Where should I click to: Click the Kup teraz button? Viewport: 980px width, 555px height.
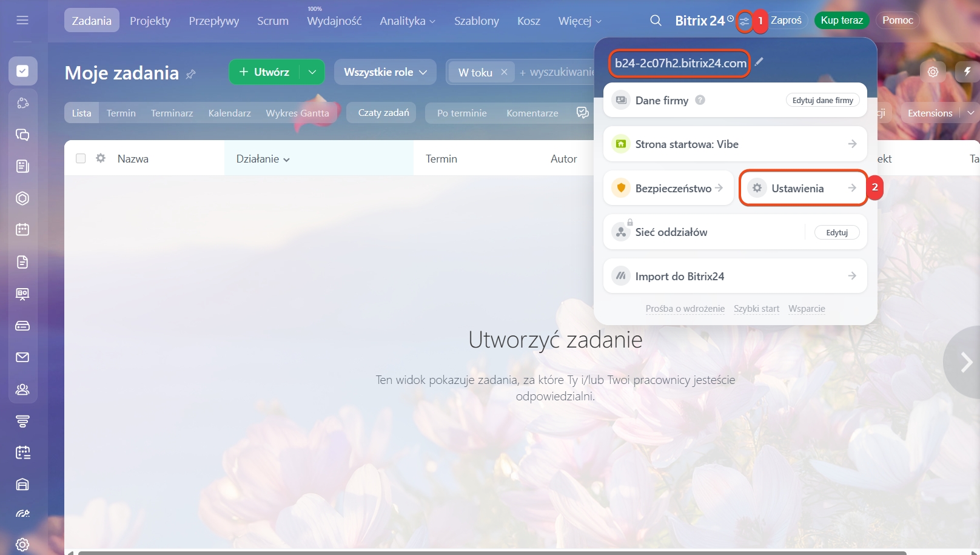pos(842,20)
